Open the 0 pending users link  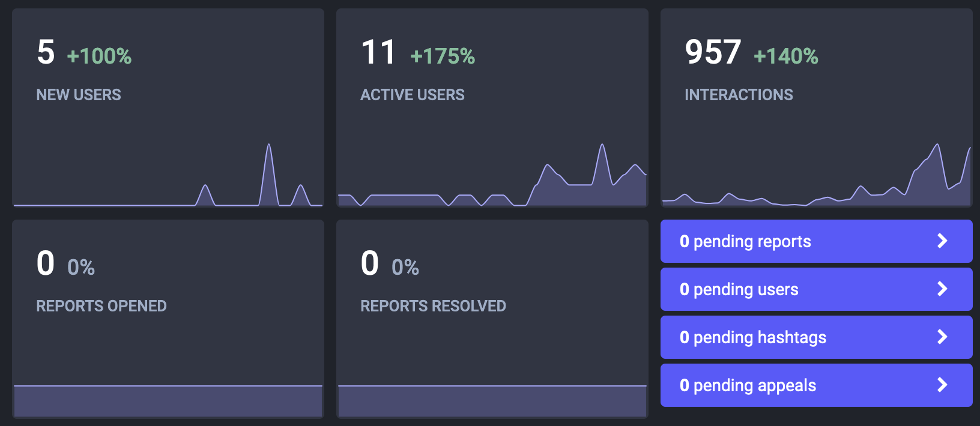pyautogui.click(x=739, y=289)
